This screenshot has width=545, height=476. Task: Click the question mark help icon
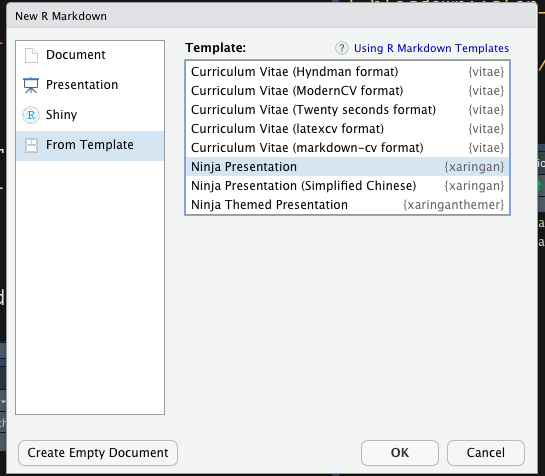[x=342, y=48]
